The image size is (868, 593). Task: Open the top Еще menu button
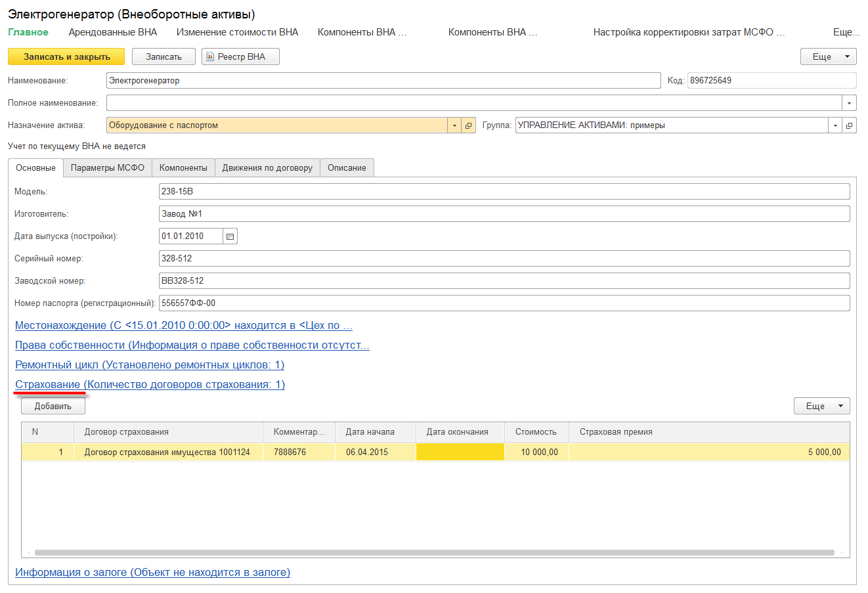click(x=828, y=57)
